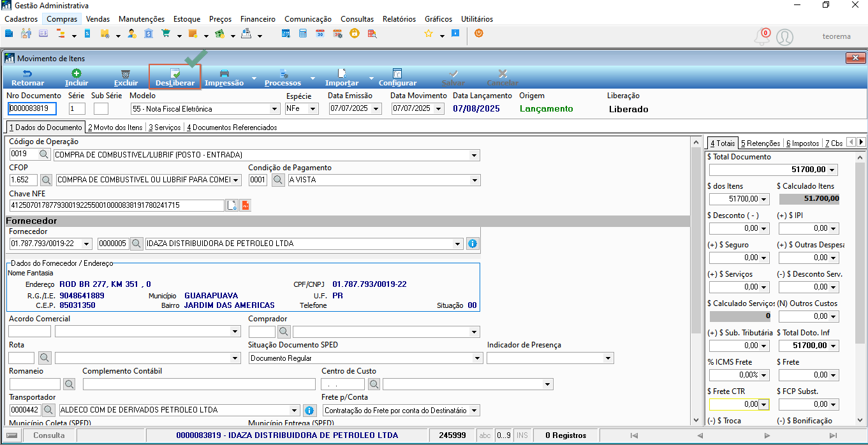Click the Retornar arrow icon

(x=27, y=73)
